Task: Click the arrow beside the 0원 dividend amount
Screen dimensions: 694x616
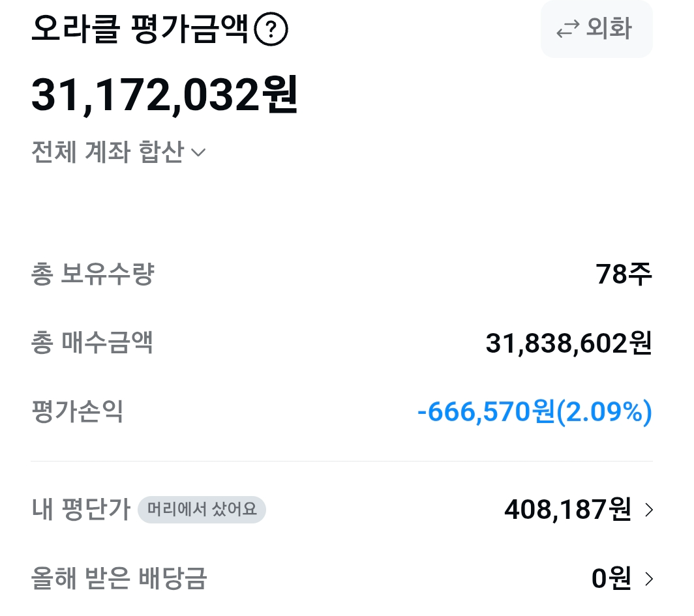Action: click(x=647, y=578)
